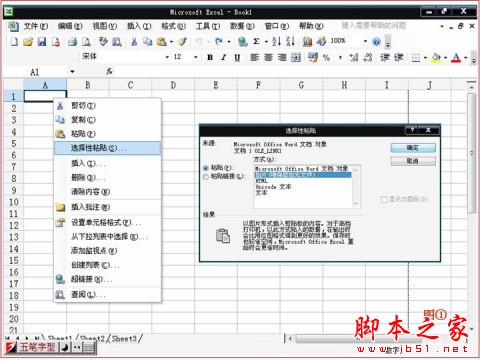This screenshot has width=480, height=360.
Task: Click the Open file icon
Action: click(x=28, y=41)
